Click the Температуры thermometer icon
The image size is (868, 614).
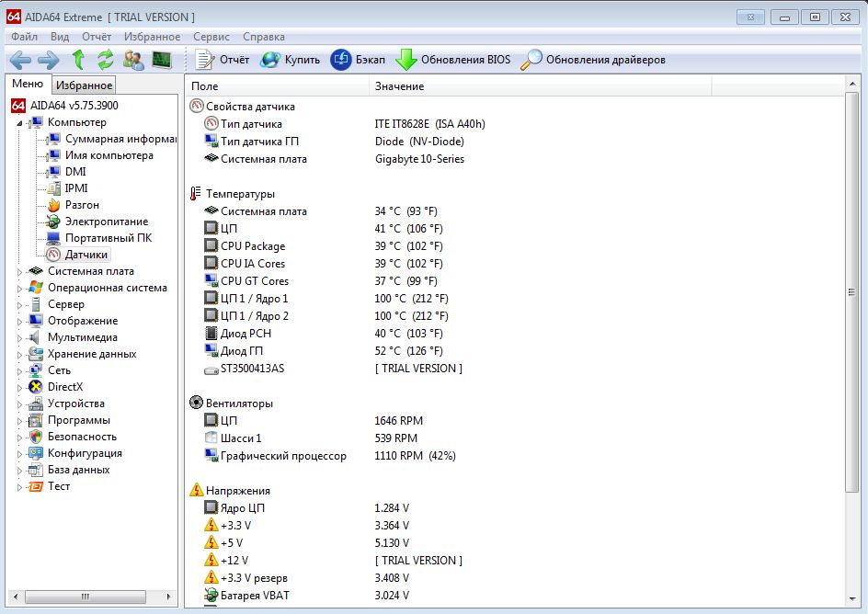[196, 194]
